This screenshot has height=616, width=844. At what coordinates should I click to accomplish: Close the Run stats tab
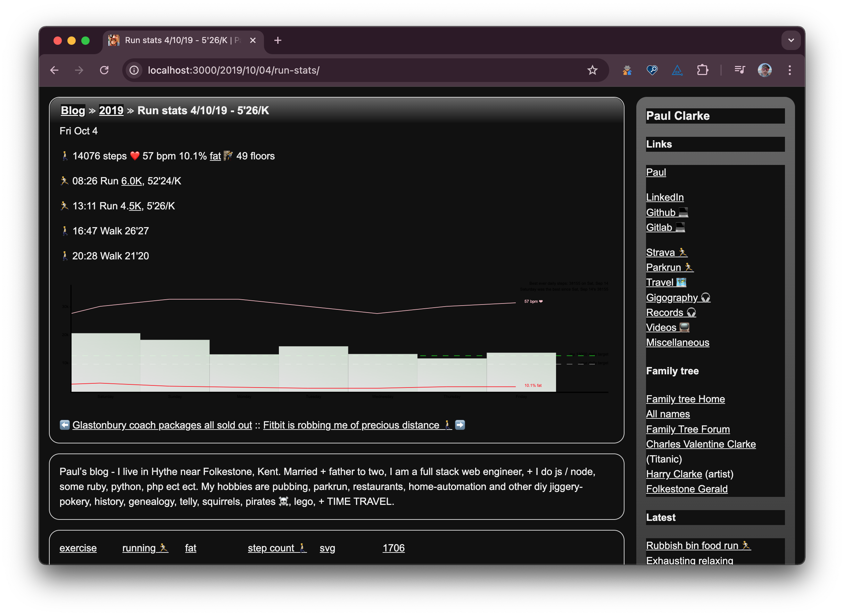point(253,40)
